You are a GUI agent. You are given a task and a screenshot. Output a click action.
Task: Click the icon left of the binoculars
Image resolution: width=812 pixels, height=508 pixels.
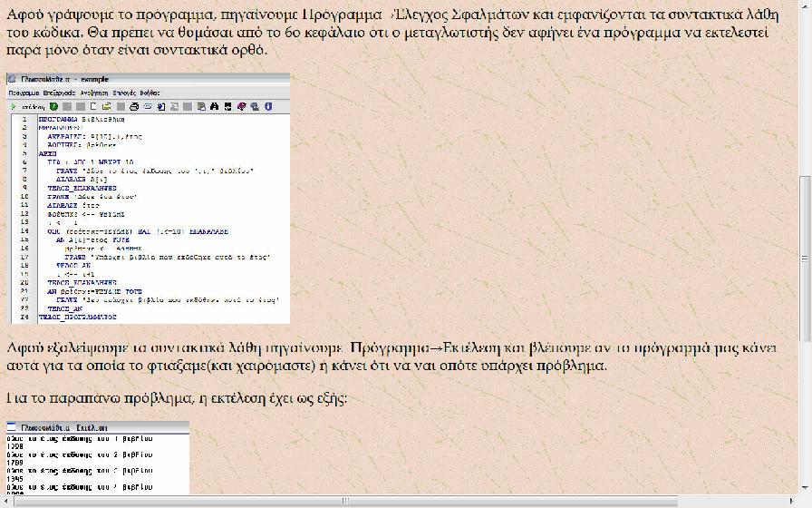201,107
